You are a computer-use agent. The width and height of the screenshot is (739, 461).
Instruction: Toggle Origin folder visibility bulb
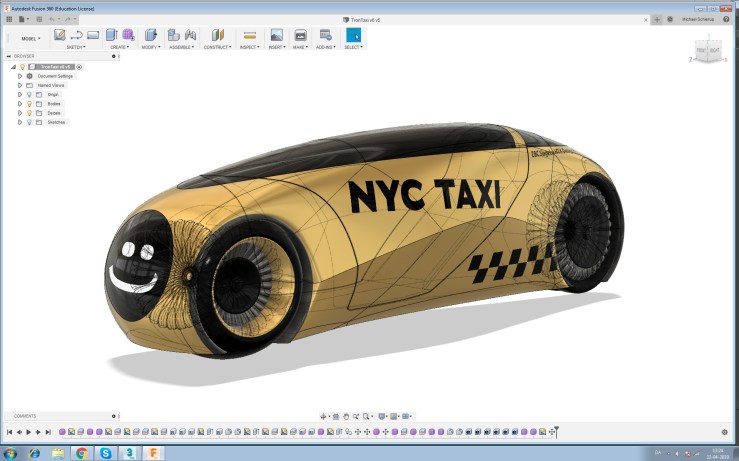29,95
